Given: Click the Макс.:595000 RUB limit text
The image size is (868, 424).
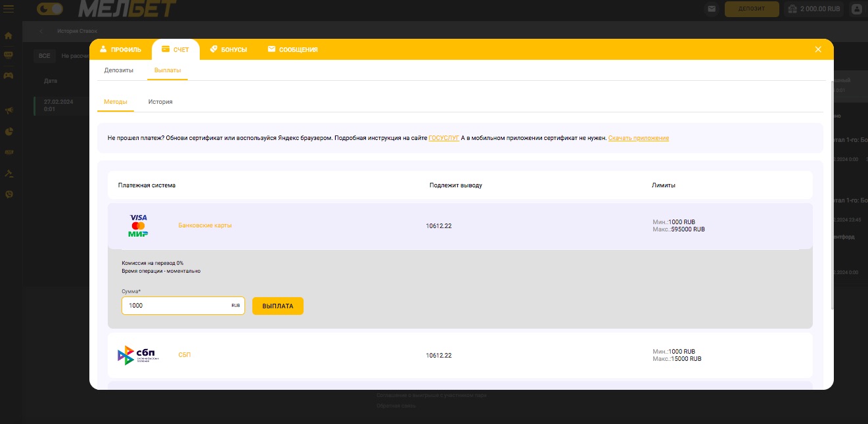Looking at the screenshot, I should [679, 229].
